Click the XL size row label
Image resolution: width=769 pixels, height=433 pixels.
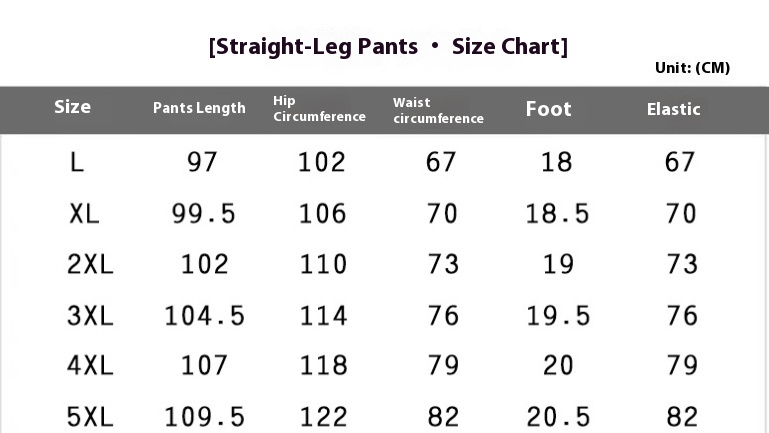(85, 213)
